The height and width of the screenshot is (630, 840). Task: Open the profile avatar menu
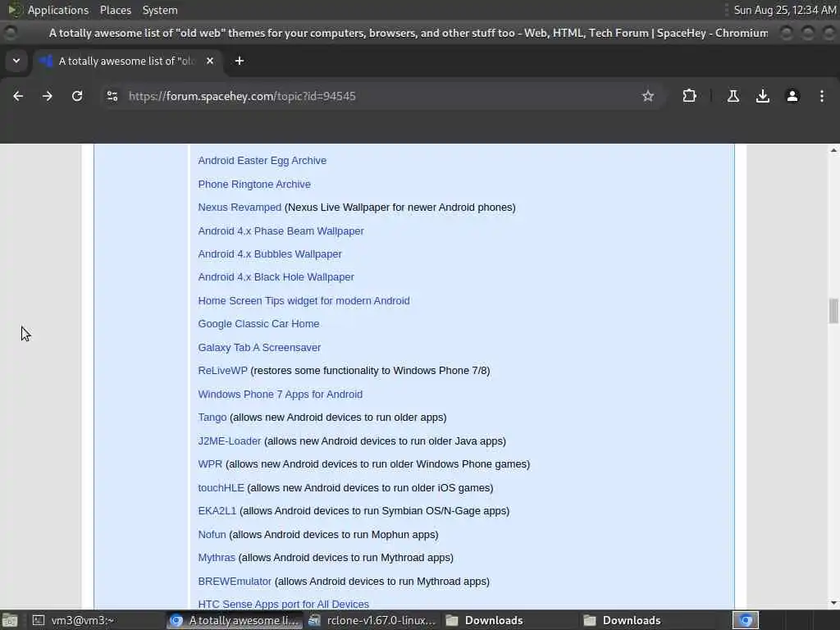coord(792,96)
